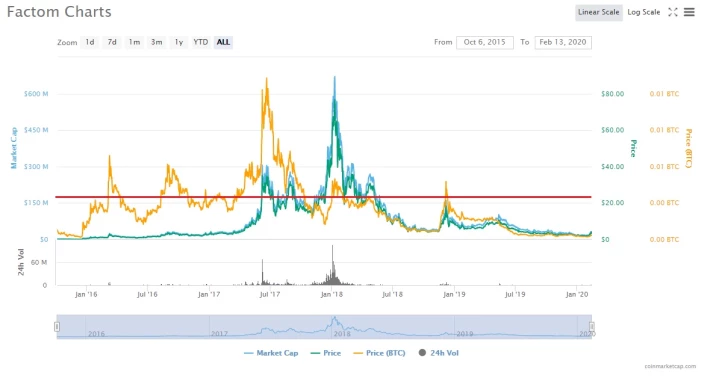Edit the To date field
This screenshot has width=710, height=376.
pos(563,42)
